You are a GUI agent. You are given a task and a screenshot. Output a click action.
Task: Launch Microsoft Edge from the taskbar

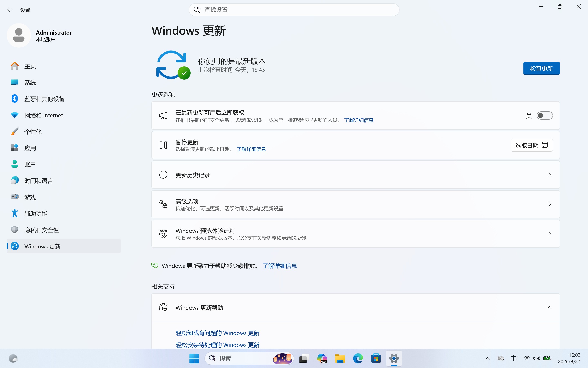(358, 359)
